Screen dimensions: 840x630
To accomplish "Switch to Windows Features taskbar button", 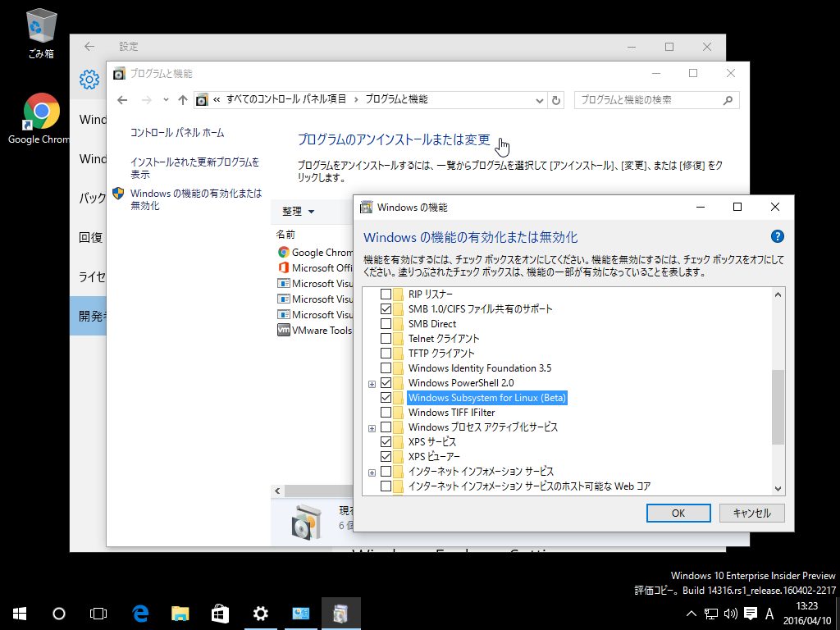I will point(340,614).
